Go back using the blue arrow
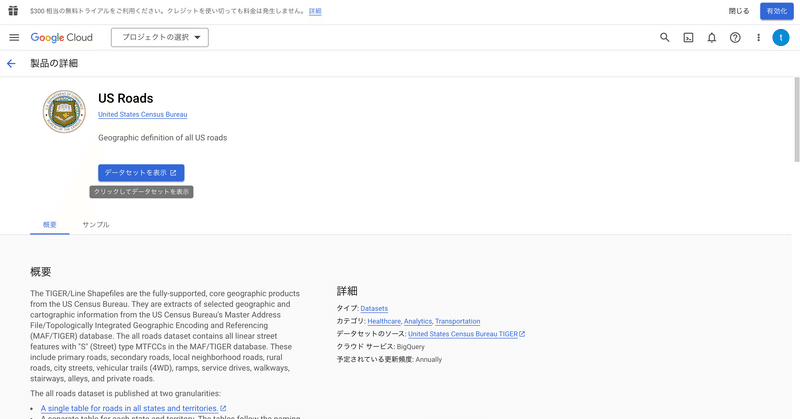 11,63
